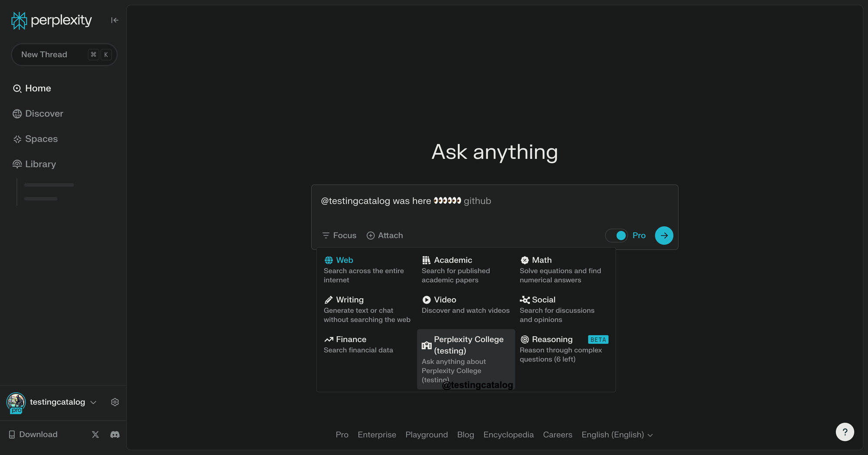Click the Download app link
This screenshot has height=455, width=868.
(33, 435)
